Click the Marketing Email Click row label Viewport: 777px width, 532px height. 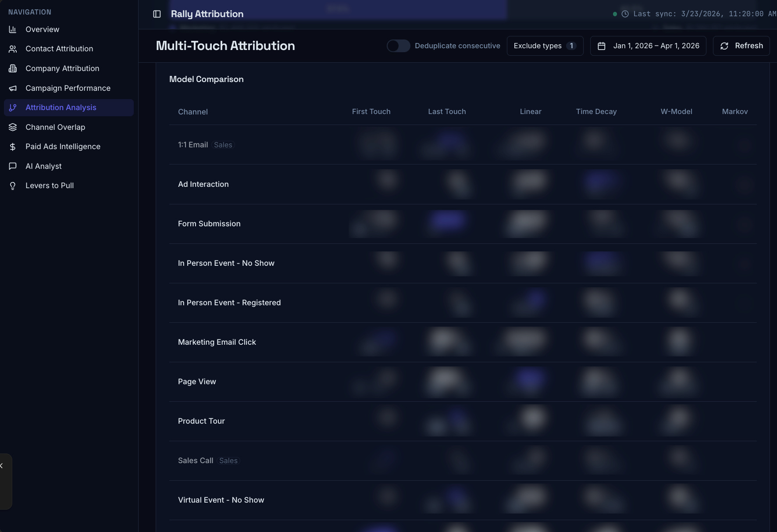[217, 342]
